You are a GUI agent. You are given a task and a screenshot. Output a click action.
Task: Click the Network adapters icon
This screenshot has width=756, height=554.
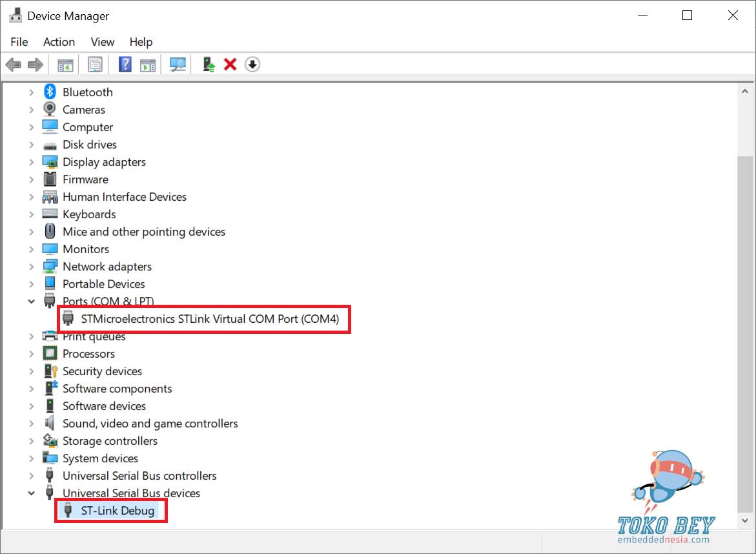(x=50, y=266)
